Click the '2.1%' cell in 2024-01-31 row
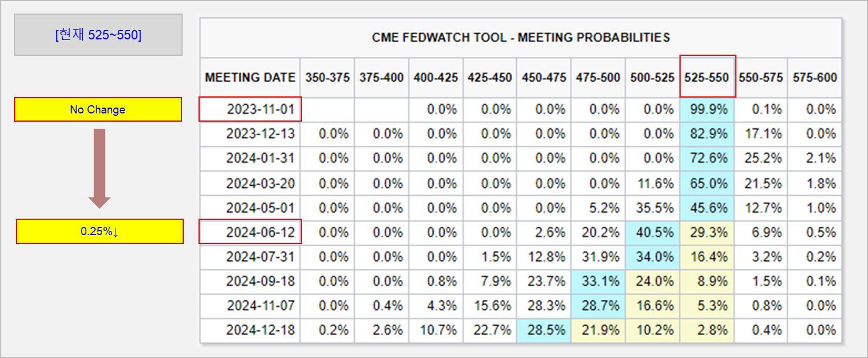This screenshot has height=358, width=868. point(815,159)
